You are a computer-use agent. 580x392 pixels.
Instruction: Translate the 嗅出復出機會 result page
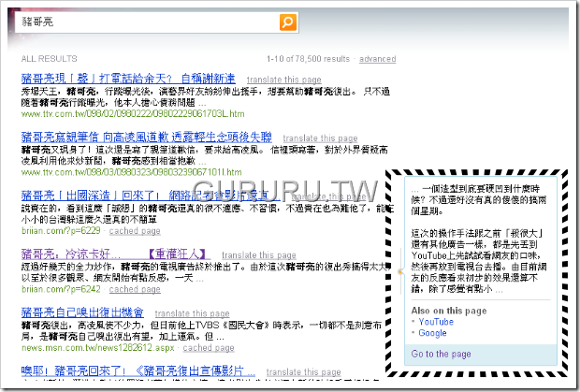tap(192, 313)
